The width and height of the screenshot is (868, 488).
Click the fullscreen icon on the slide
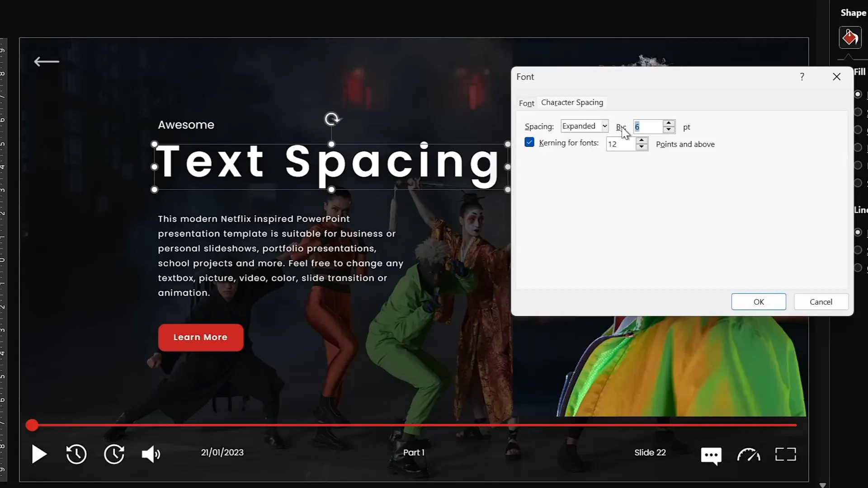(x=786, y=454)
